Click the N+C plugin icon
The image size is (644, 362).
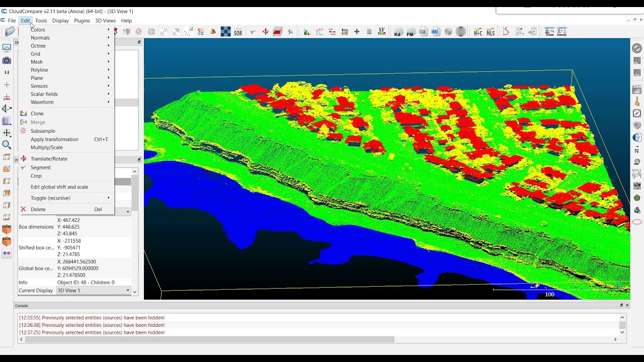click(478, 32)
